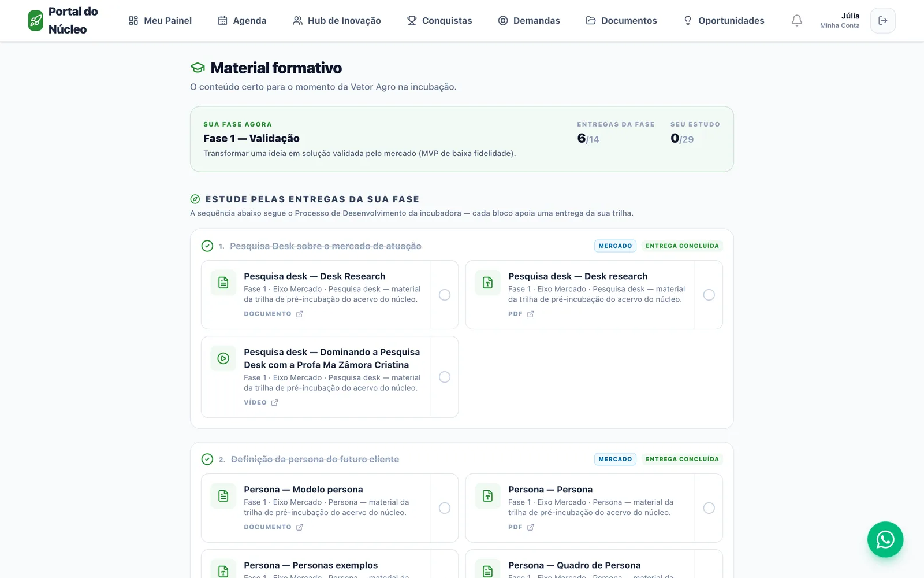
Task: Open the Demandas section
Action: (x=529, y=21)
